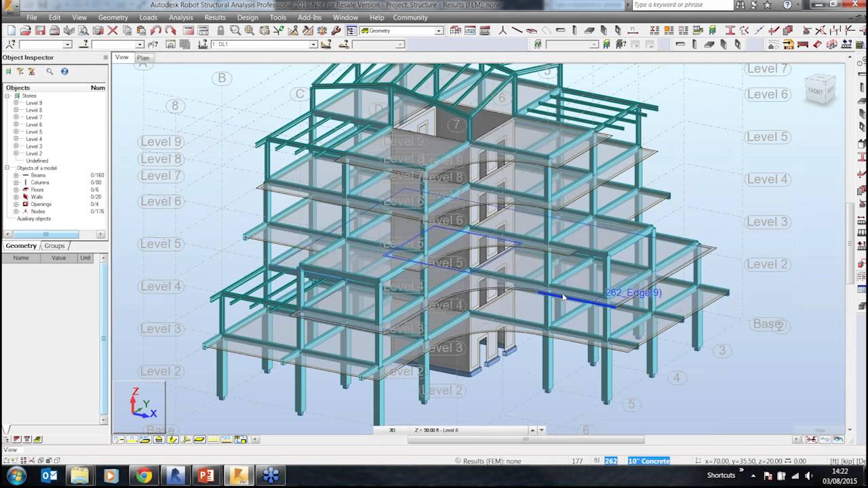868x488 pixels.
Task: Switch to the Plan view tab
Action: pyautogui.click(x=143, y=58)
